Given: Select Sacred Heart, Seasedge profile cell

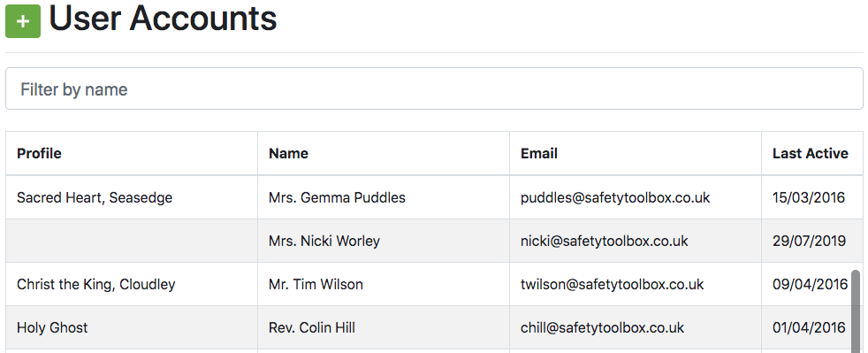Looking at the screenshot, I should point(95,197).
